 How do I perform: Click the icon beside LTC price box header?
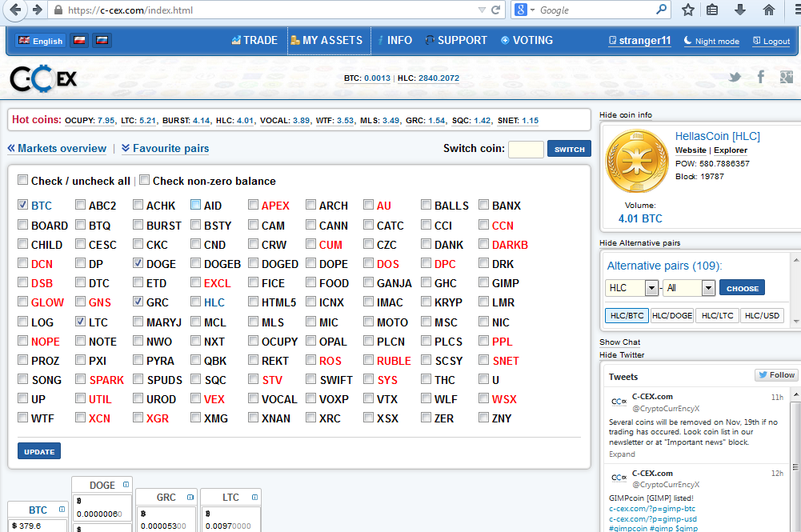click(254, 497)
